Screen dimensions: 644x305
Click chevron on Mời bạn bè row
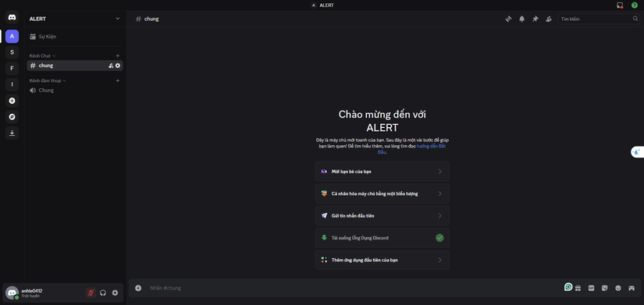tap(440, 172)
